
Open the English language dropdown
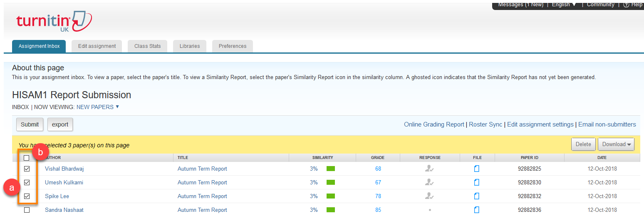coord(564,5)
